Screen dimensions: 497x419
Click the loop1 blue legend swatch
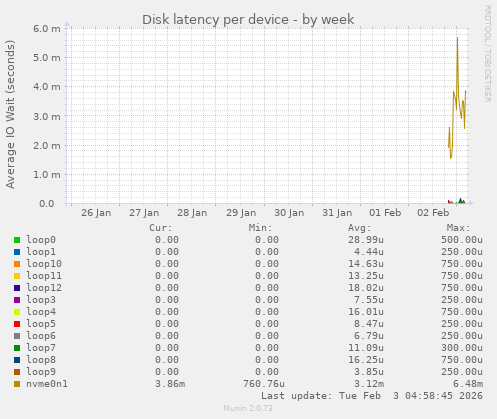pyautogui.click(x=17, y=252)
